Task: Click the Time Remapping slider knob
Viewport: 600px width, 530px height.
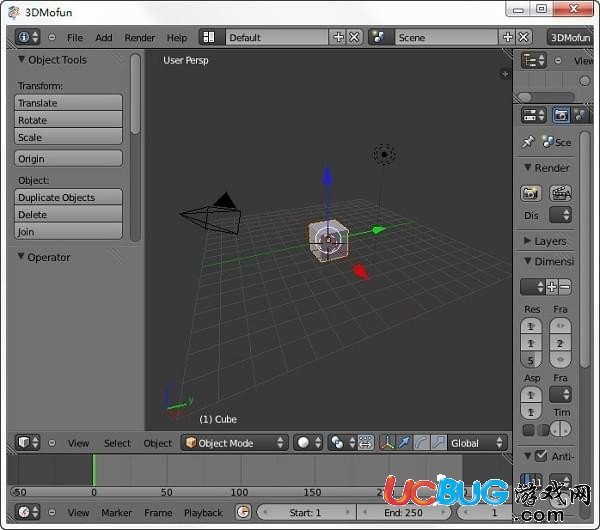Action: point(561,429)
